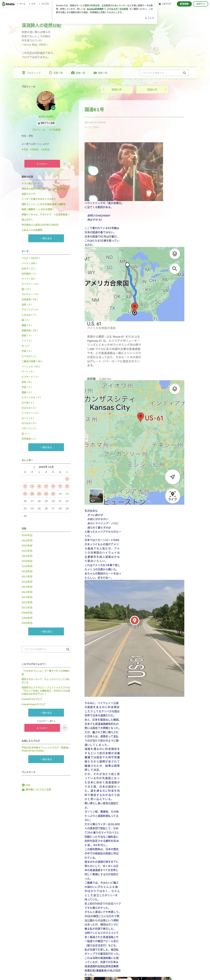
Task: Focus the top blog search field
Action: click(x=160, y=73)
